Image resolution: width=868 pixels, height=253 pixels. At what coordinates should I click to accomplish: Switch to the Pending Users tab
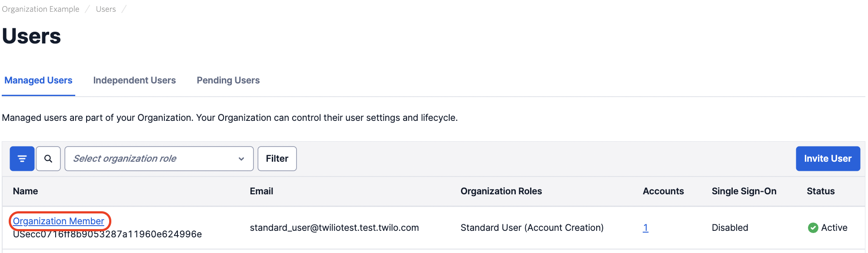[x=228, y=80]
